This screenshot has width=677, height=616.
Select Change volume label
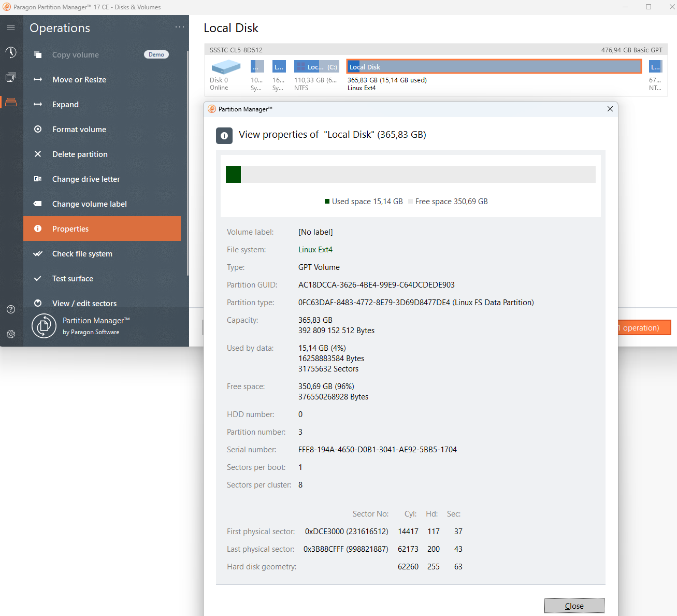click(x=102, y=204)
